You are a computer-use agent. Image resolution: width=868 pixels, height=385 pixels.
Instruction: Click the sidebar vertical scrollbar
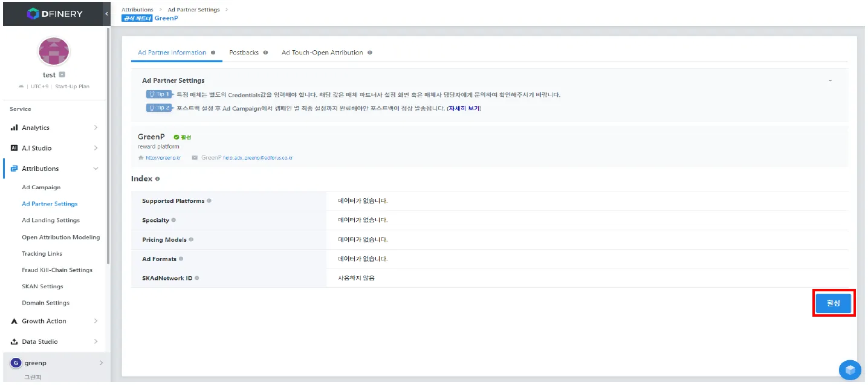click(x=108, y=145)
